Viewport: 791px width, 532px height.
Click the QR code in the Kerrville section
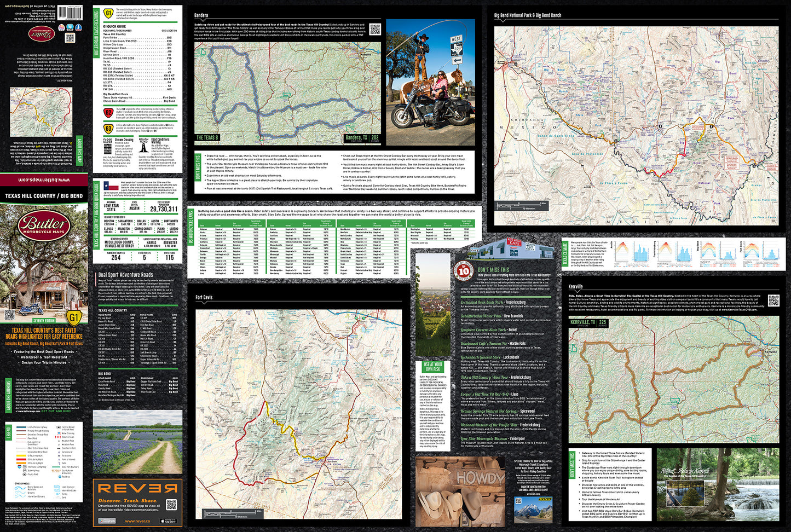point(773,300)
